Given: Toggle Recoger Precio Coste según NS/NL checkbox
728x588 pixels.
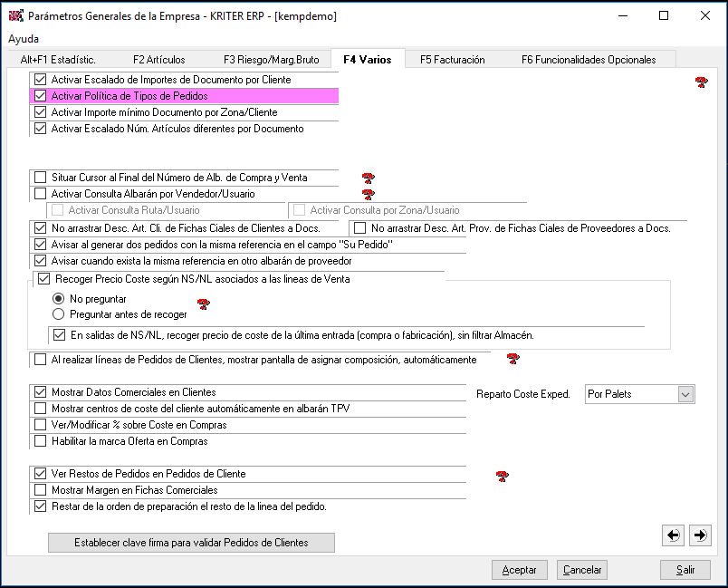Looking at the screenshot, I should (x=43, y=279).
